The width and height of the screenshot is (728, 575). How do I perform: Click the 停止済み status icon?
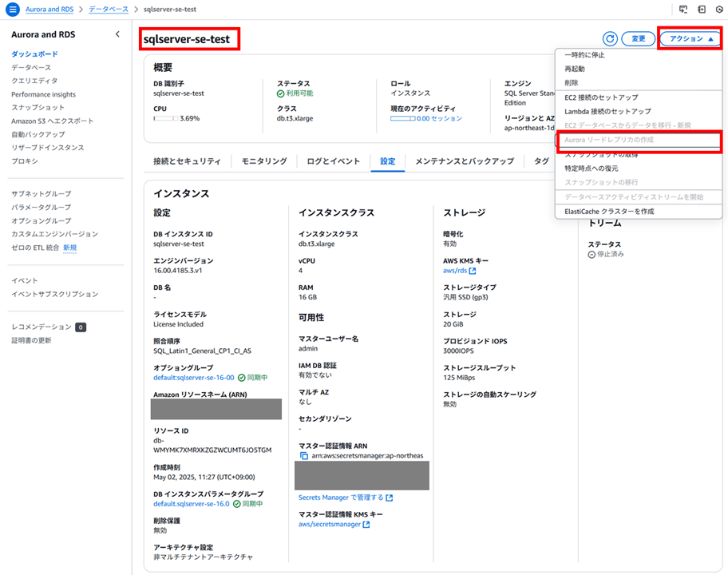point(591,254)
